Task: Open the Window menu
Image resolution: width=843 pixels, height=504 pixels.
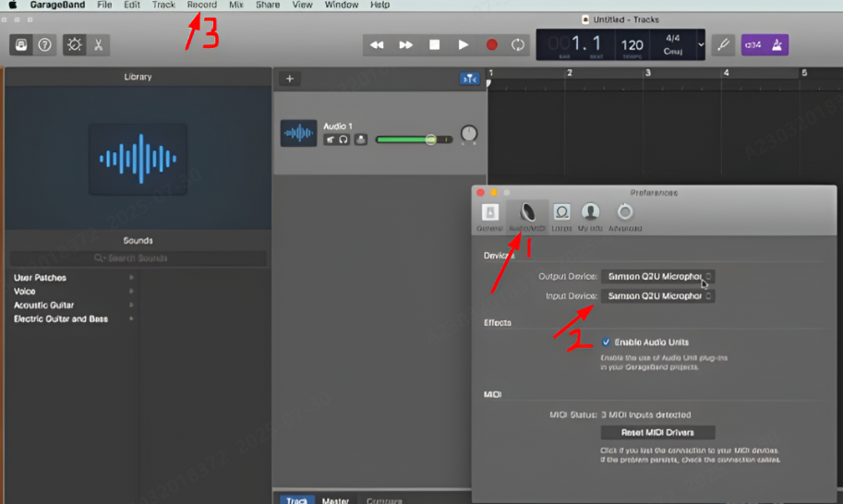Action: (x=342, y=5)
